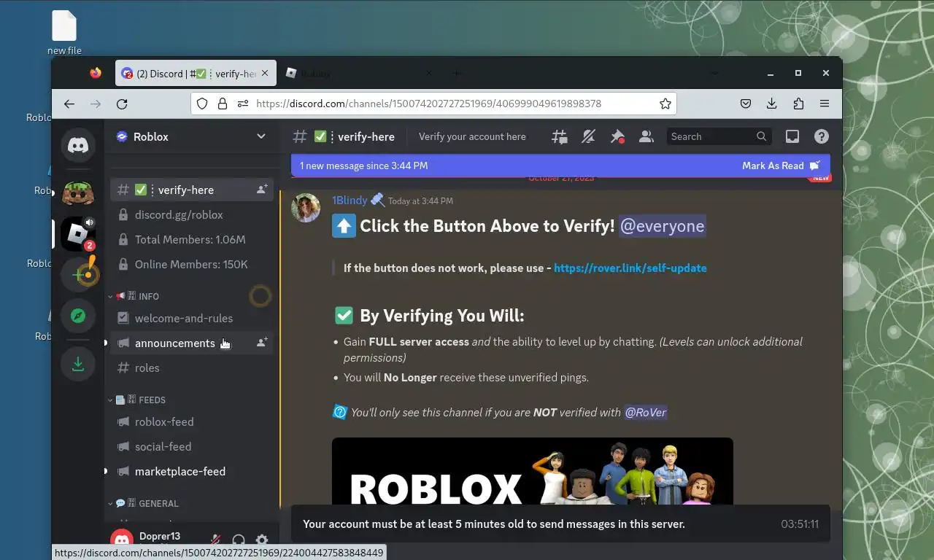Click the Download Apps green arrow icon

[78, 363]
